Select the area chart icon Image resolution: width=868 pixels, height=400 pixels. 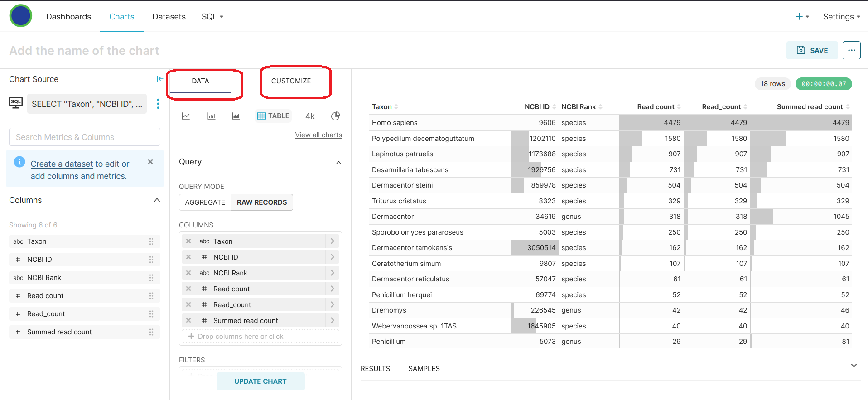(x=236, y=116)
